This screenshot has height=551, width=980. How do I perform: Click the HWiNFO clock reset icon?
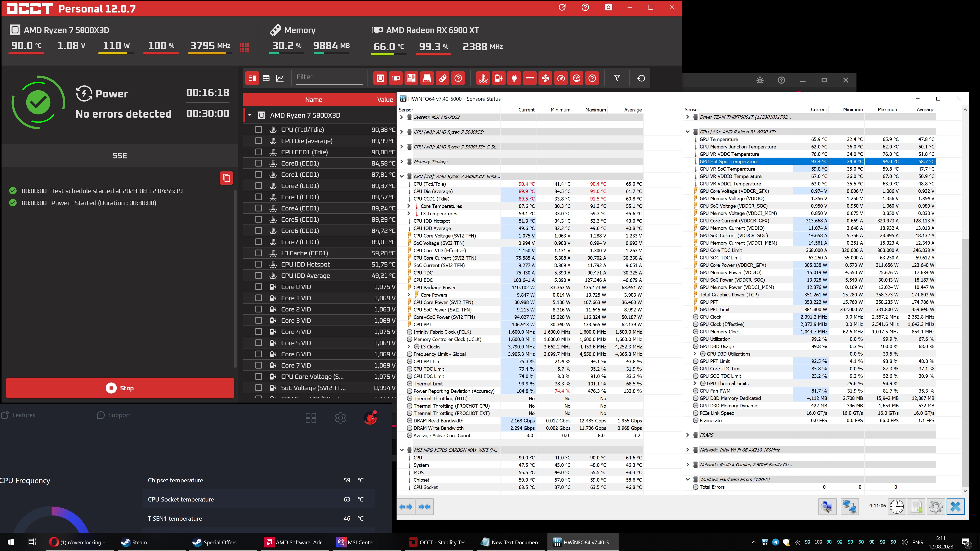(897, 507)
